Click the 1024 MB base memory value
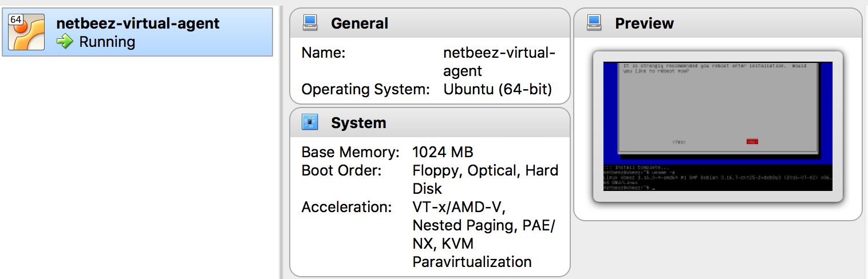Viewport: 868px width, 279px height. point(443,153)
